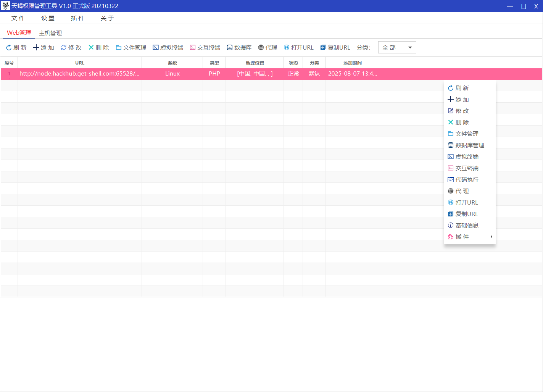Open the 关 于 menu
Screen dimensions: 543x392
(107, 18)
